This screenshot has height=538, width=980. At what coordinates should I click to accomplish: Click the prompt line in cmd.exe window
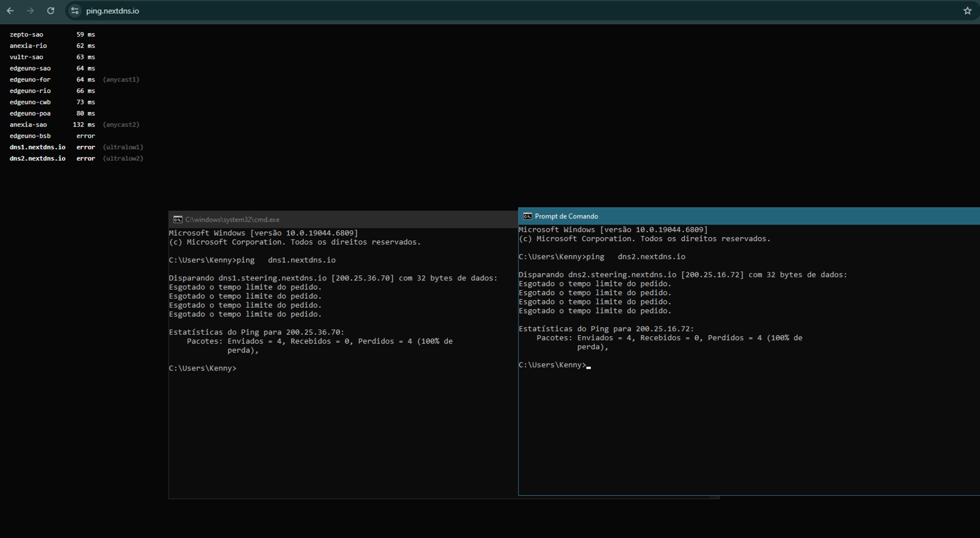[203, 369]
